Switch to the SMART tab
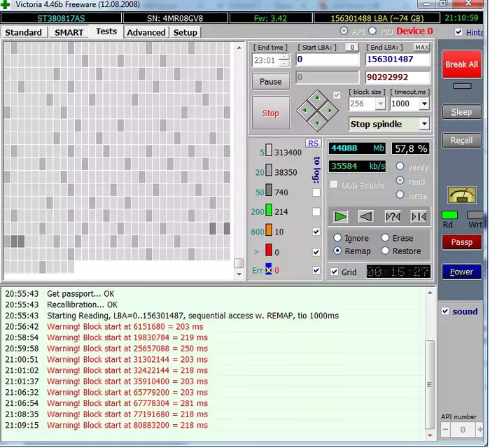The image size is (490, 448). click(69, 32)
